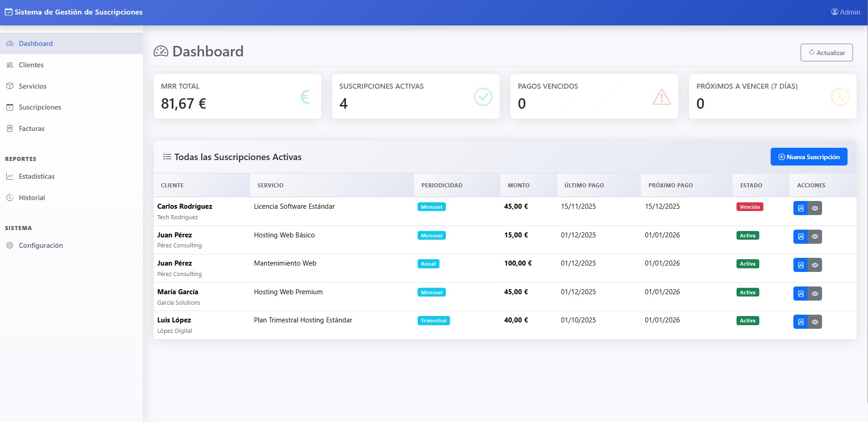Click the MRR Total card
Screen dimensions: 868x422
(x=237, y=96)
